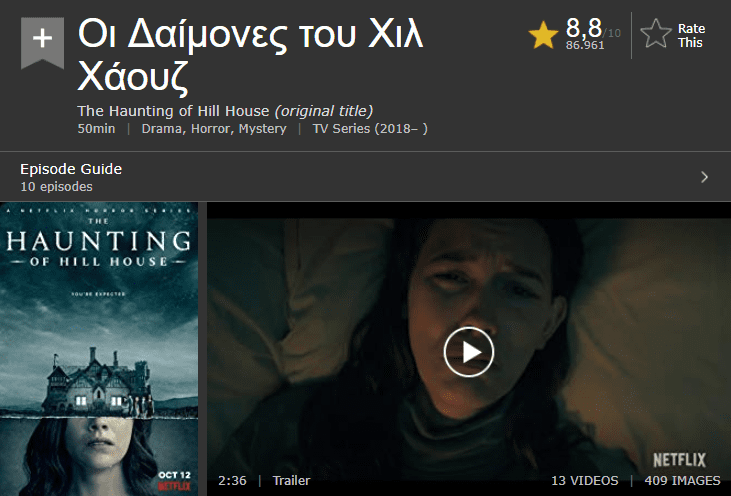
Task: Click the 8,8 rating score
Action: point(584,28)
